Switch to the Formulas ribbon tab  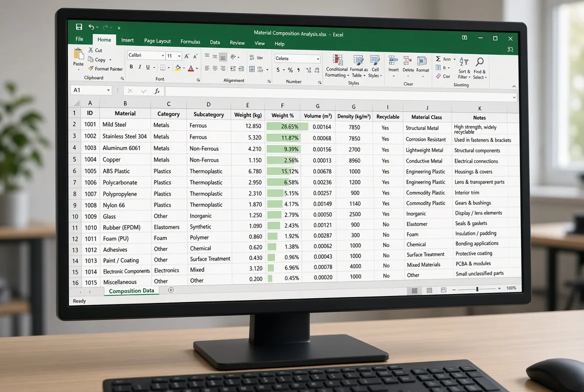coord(190,41)
